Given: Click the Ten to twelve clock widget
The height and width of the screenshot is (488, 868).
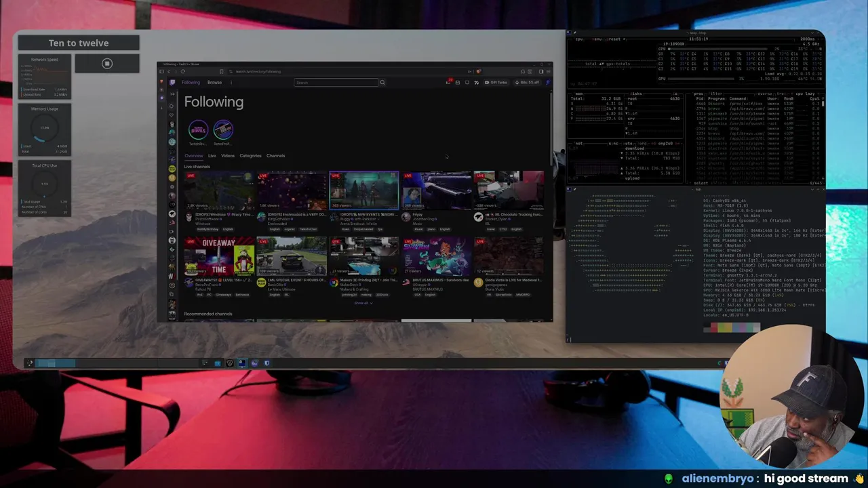Looking at the screenshot, I should pos(79,43).
